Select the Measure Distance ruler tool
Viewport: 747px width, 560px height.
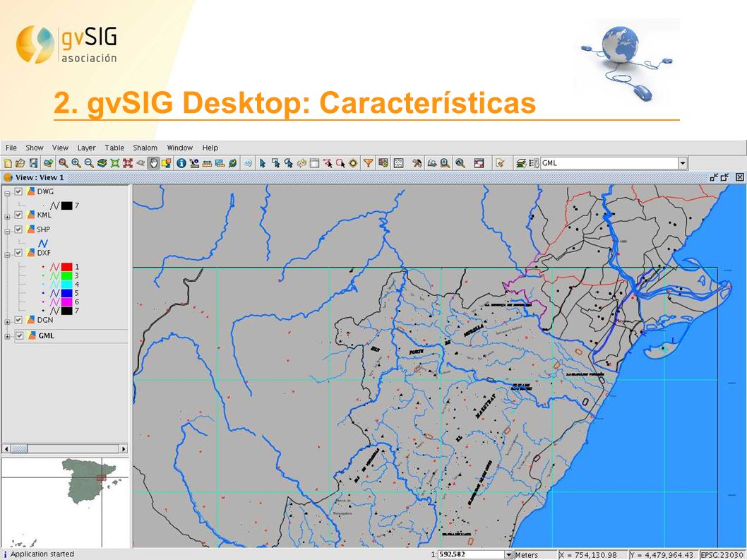(207, 163)
